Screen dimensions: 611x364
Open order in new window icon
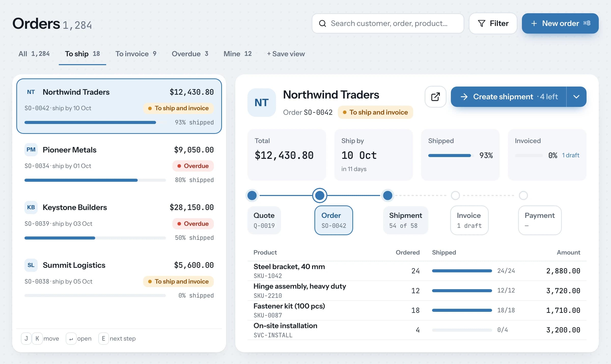tap(435, 97)
